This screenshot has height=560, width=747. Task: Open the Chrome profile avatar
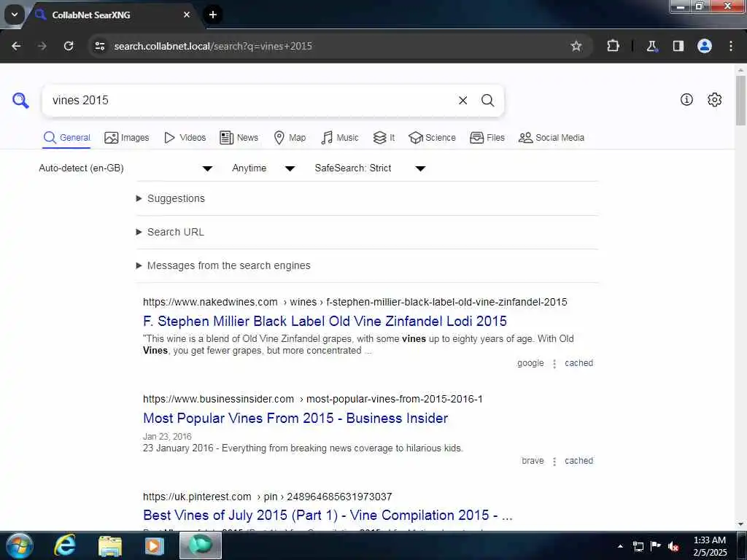(x=705, y=46)
